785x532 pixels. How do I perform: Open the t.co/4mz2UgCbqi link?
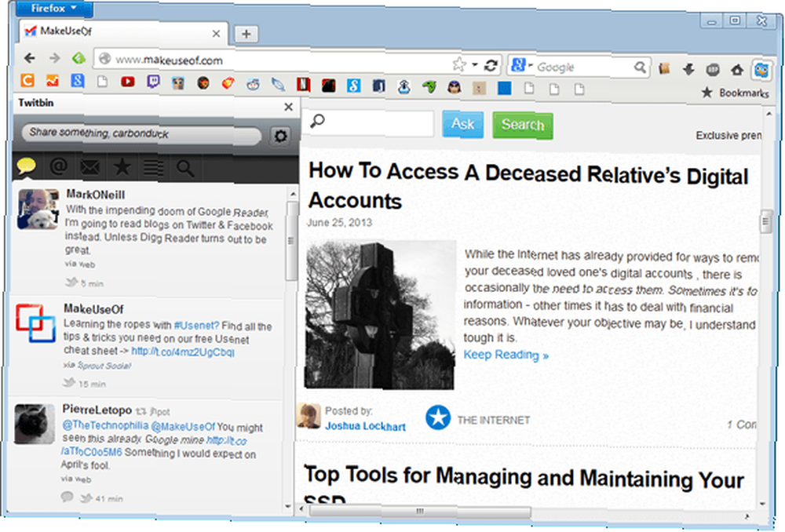pyautogui.click(x=183, y=352)
